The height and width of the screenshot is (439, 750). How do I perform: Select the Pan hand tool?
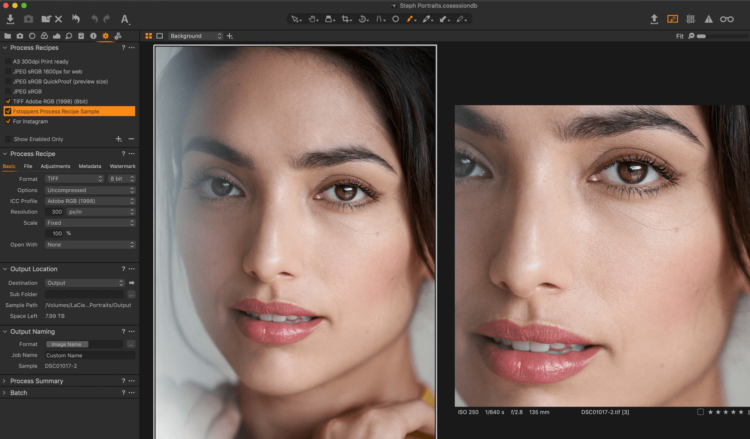(x=313, y=19)
